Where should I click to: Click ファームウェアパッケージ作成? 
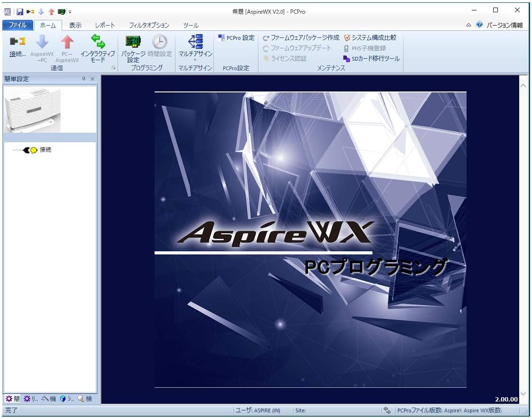coord(301,37)
